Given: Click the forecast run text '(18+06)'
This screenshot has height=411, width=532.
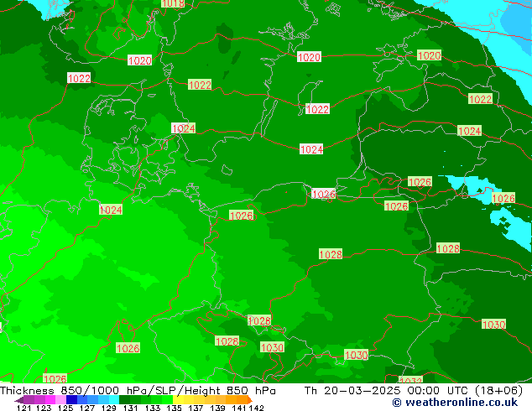Looking at the screenshot, I should click(498, 391).
